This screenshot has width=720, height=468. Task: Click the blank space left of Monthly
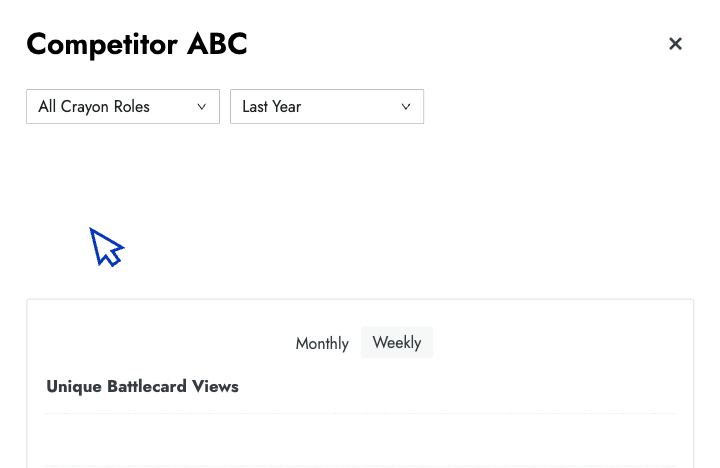point(160,343)
